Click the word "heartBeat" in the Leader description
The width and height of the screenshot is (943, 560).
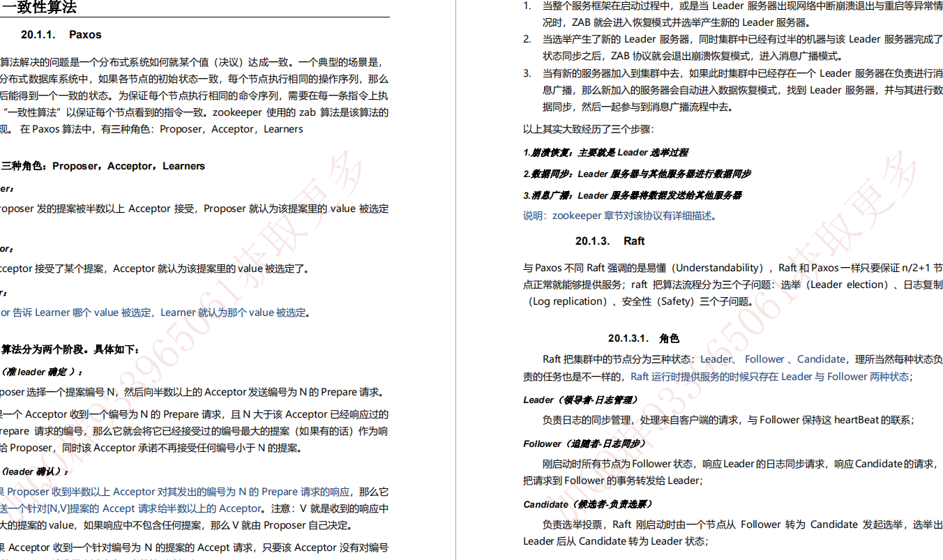pyautogui.click(x=857, y=420)
